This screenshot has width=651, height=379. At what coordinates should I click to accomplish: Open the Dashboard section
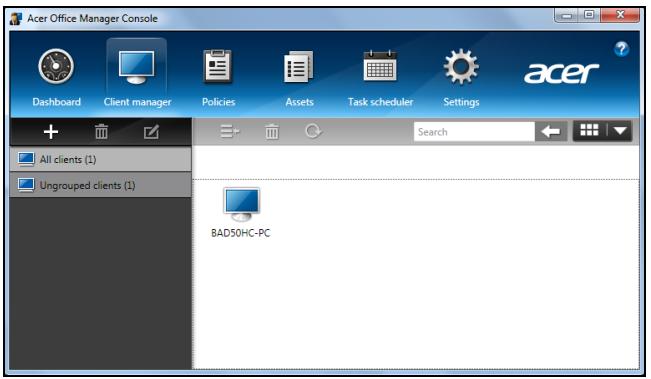(56, 78)
